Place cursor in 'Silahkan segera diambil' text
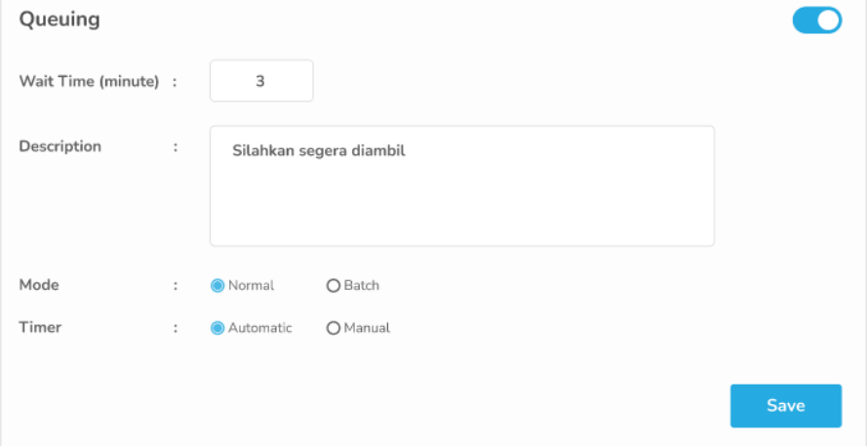This screenshot has width=868, height=446. point(318,150)
